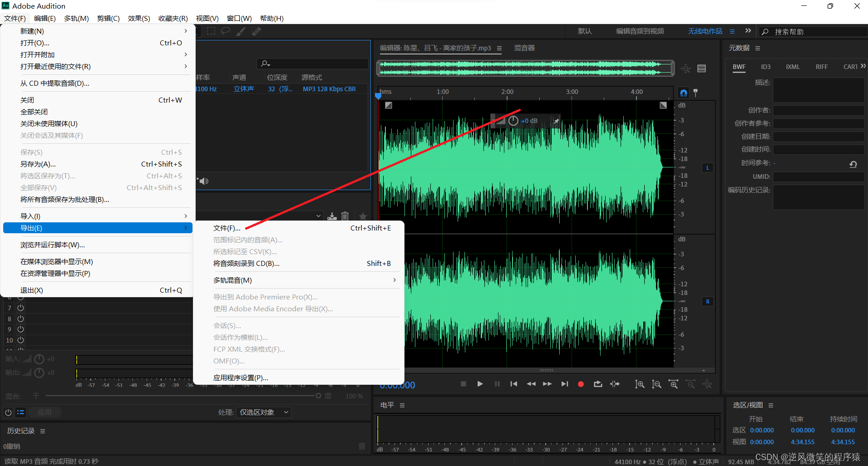Move playhead to next marker
Screen dimensions: 868x466
[564, 384]
